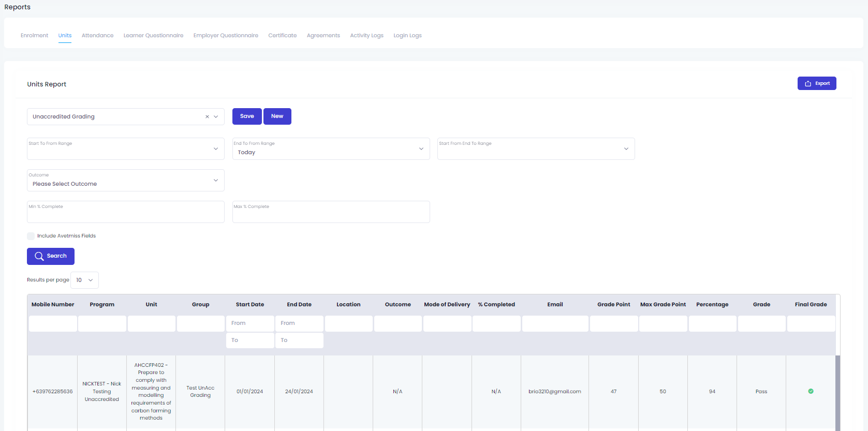Sort by the Mobile Number column header
The image size is (868, 431).
[x=53, y=305]
